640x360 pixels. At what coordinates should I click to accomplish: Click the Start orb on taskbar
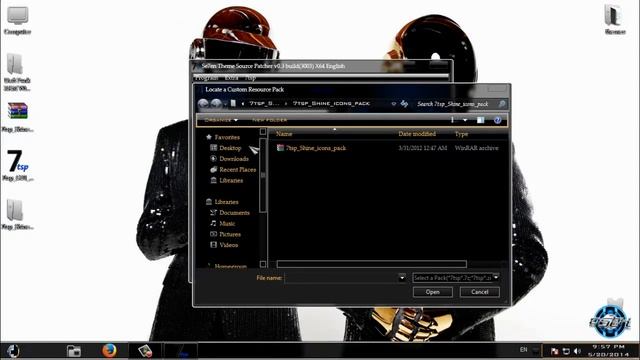point(13,351)
